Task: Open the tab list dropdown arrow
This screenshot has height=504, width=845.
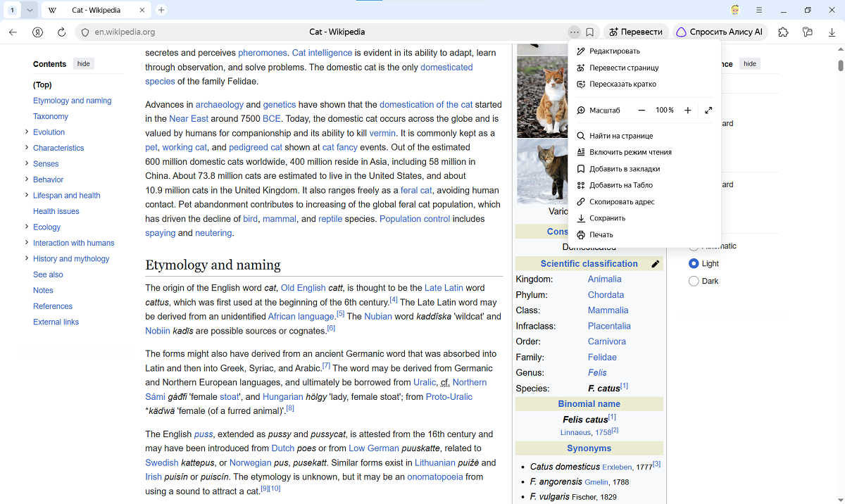Action: coord(30,11)
